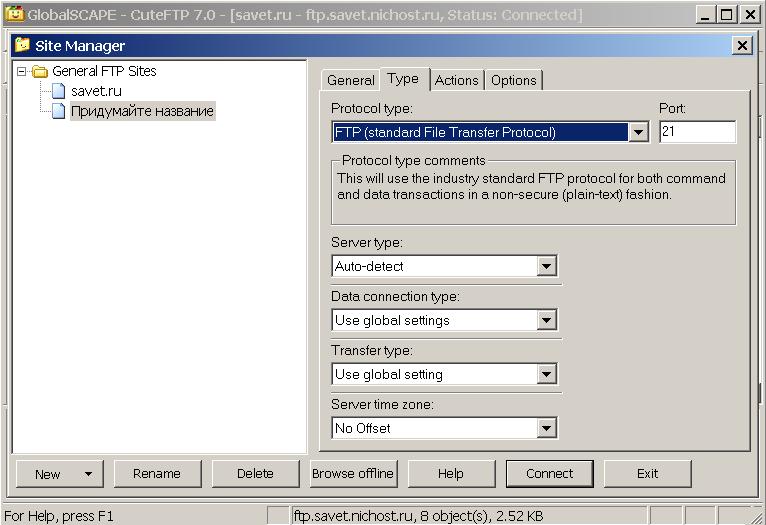Select the Type tab

point(404,79)
